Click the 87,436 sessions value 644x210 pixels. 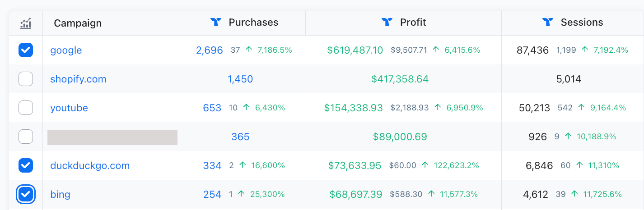[x=532, y=50]
